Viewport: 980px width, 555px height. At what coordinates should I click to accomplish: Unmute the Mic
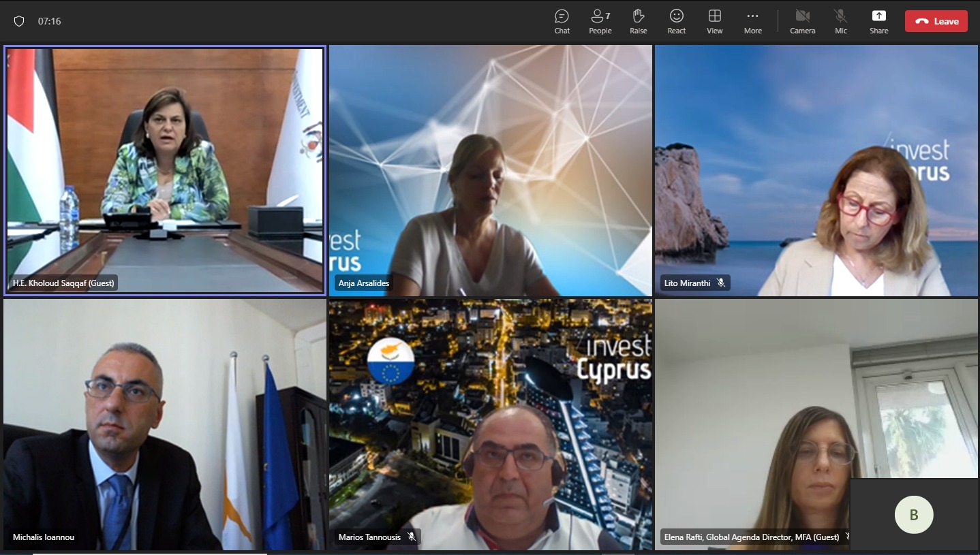coord(841,21)
